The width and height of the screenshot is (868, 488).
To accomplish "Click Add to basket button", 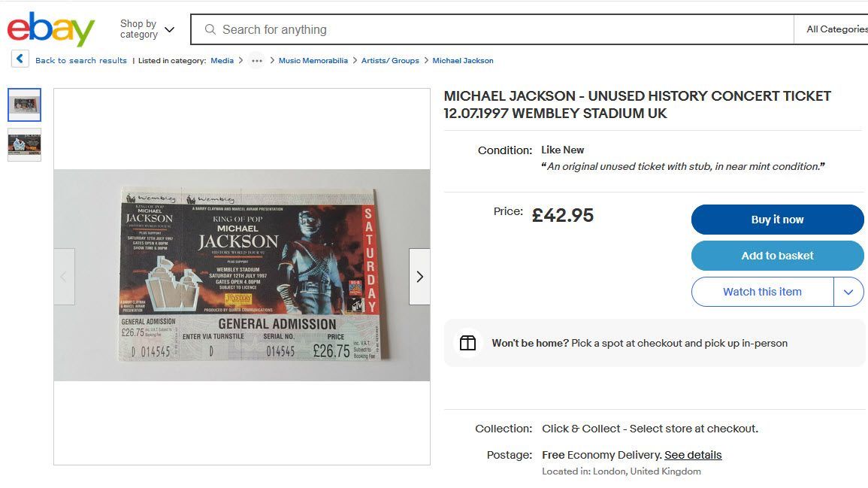I will 777,256.
